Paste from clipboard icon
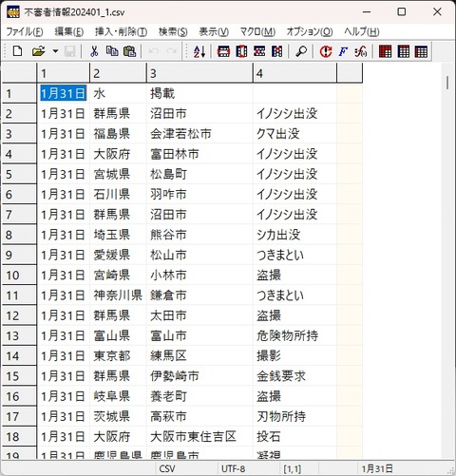 129,51
